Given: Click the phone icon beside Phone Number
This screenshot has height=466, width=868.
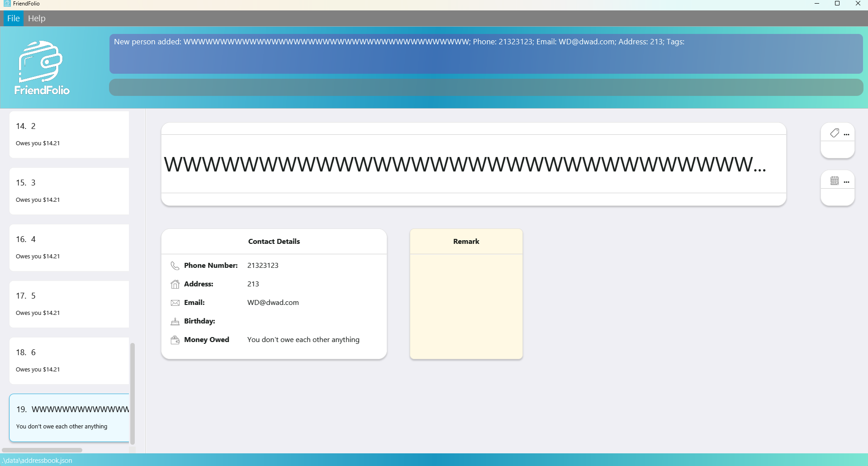Looking at the screenshot, I should tap(175, 266).
